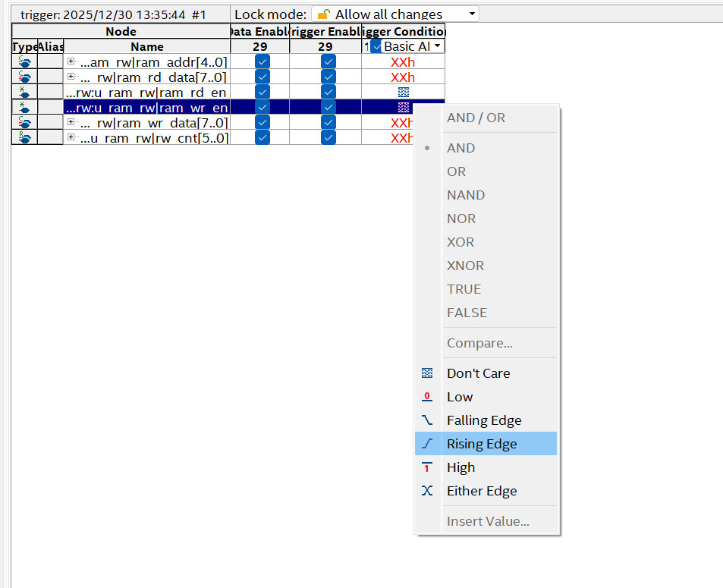Open the Basic AND trigger type dropdown
This screenshot has width=723, height=588.
(413, 46)
